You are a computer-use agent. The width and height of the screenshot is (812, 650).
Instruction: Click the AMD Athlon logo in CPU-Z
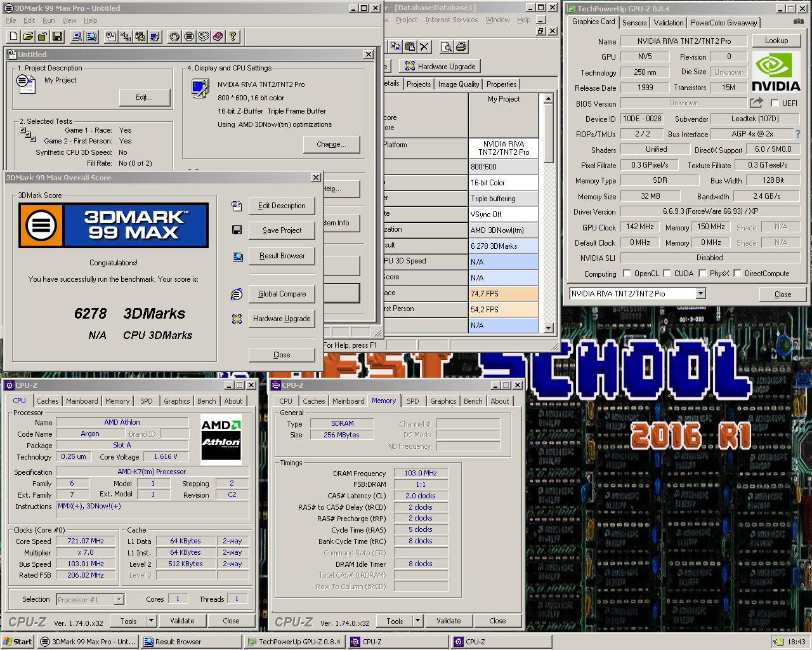[221, 439]
